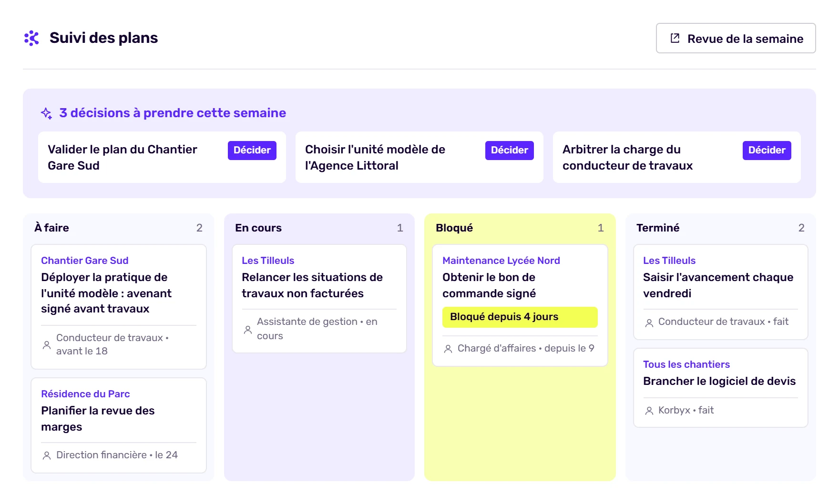Click the count 1 in Bloqué header
Viewport: 839px width, 504px height.
(x=601, y=228)
